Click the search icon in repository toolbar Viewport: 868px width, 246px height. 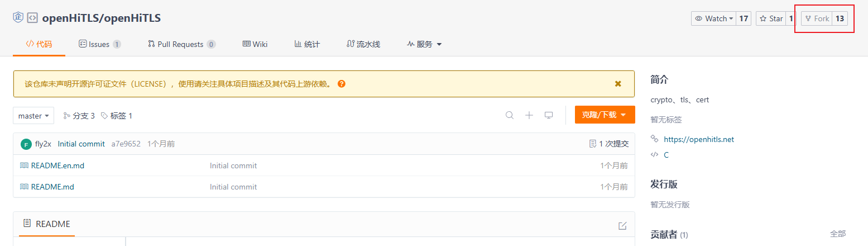click(509, 115)
